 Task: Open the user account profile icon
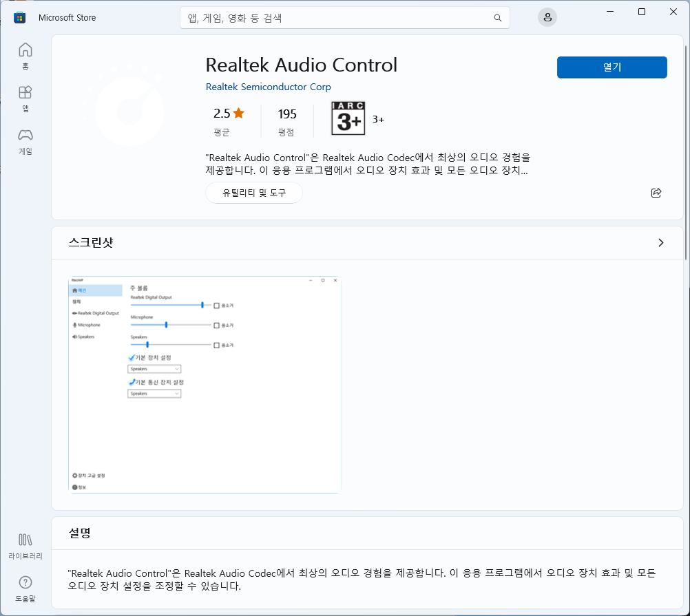(x=547, y=18)
